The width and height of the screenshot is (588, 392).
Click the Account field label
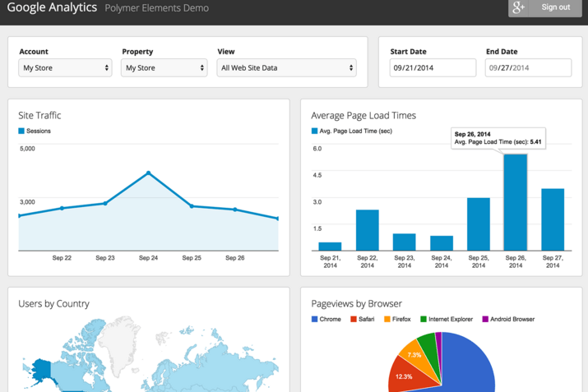point(34,51)
